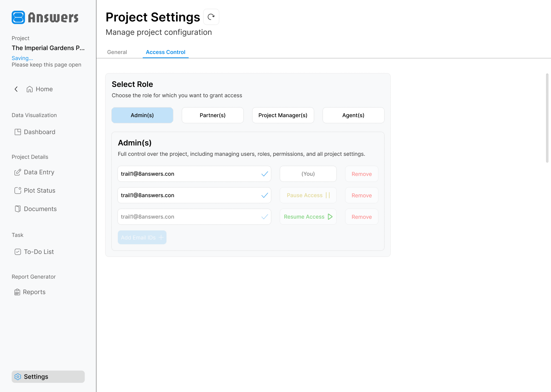Click the second trail1@8answers.con email field
Viewport: 551px width, 392px height.
(x=194, y=195)
